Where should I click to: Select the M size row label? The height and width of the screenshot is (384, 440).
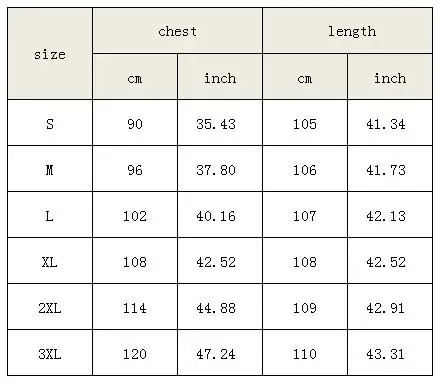50,169
